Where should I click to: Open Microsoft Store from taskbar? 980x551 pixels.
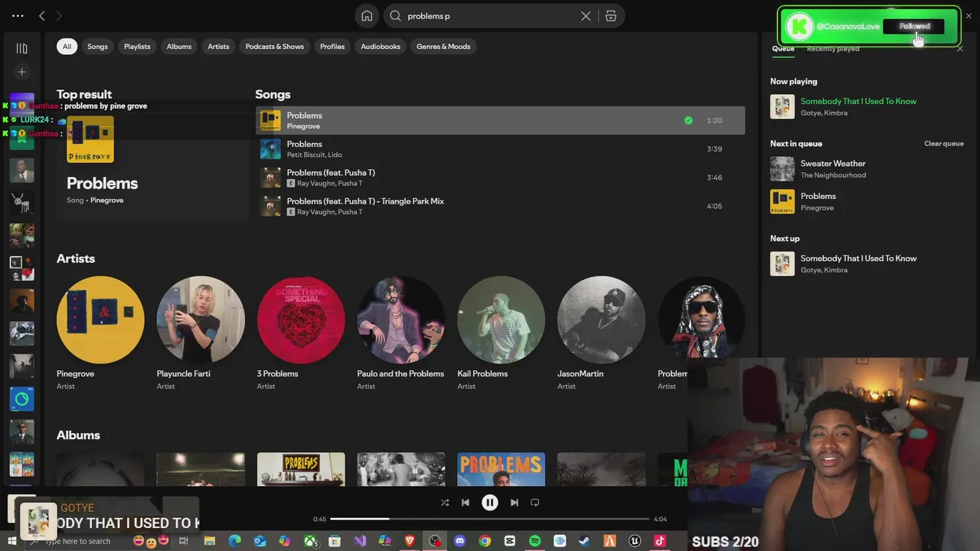(x=335, y=541)
